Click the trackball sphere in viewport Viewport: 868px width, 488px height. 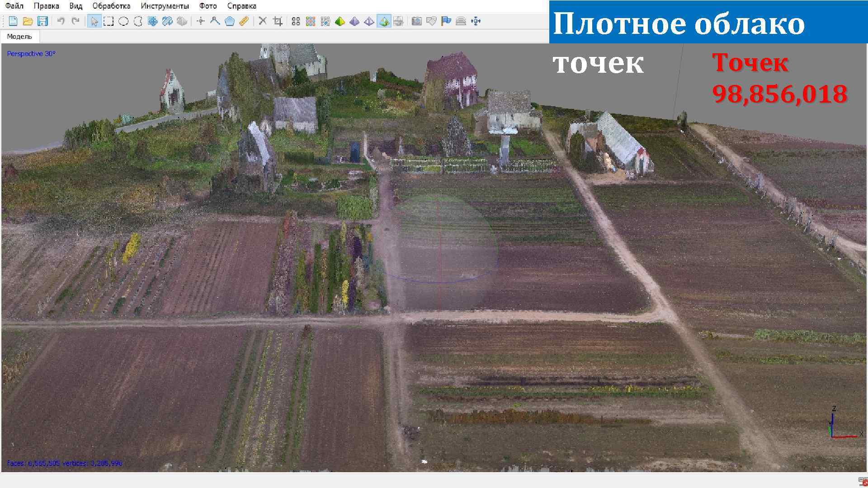(441, 253)
